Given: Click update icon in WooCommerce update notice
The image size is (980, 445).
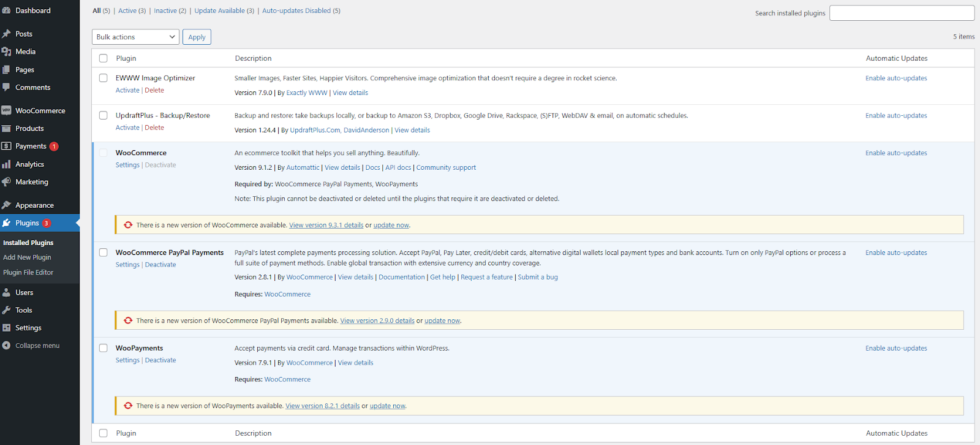Looking at the screenshot, I should (128, 225).
